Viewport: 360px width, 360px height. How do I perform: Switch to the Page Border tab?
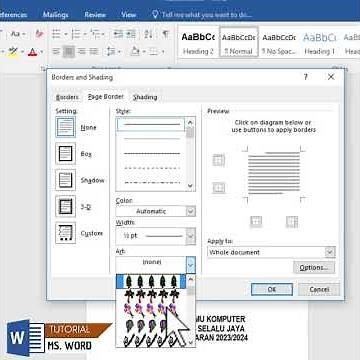(x=106, y=97)
